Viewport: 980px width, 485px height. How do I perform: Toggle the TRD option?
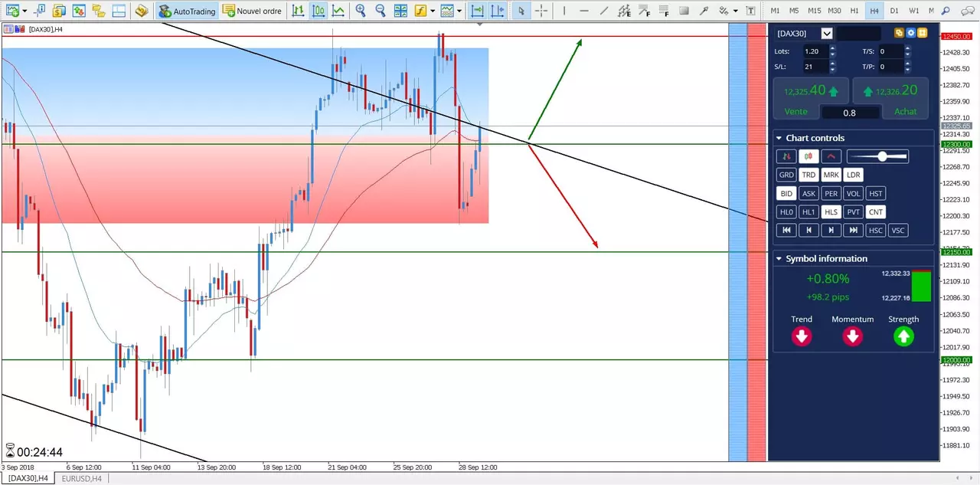coord(808,175)
